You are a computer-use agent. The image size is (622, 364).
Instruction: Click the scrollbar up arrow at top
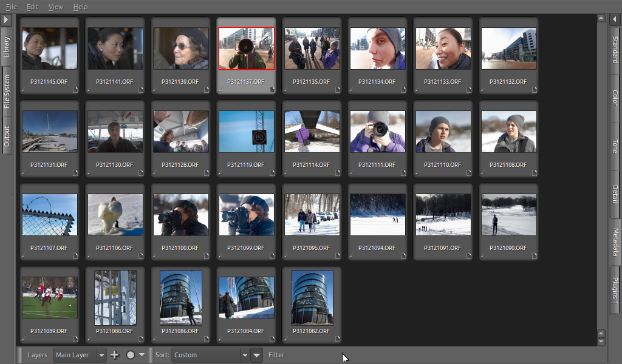(601, 18)
